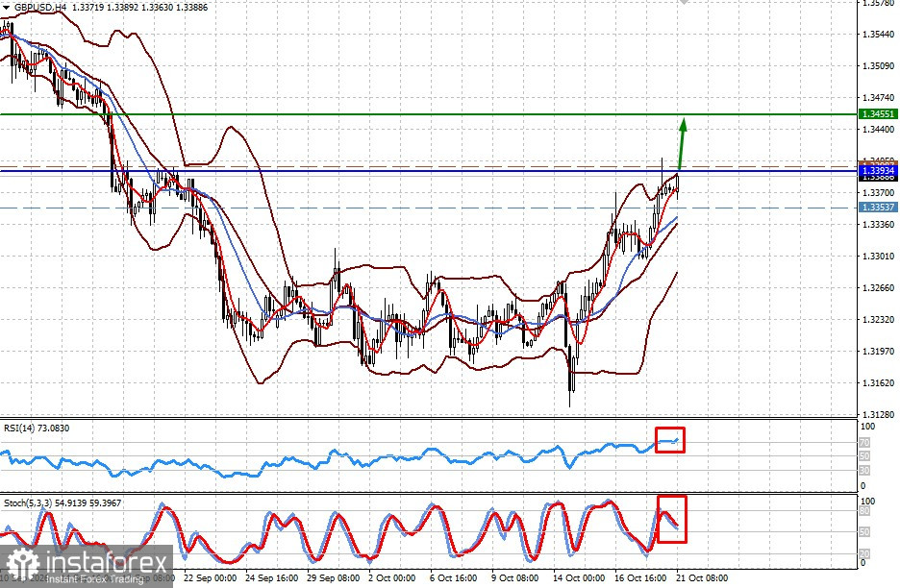Click the 1.33537 dashed level price tag

tap(878, 208)
